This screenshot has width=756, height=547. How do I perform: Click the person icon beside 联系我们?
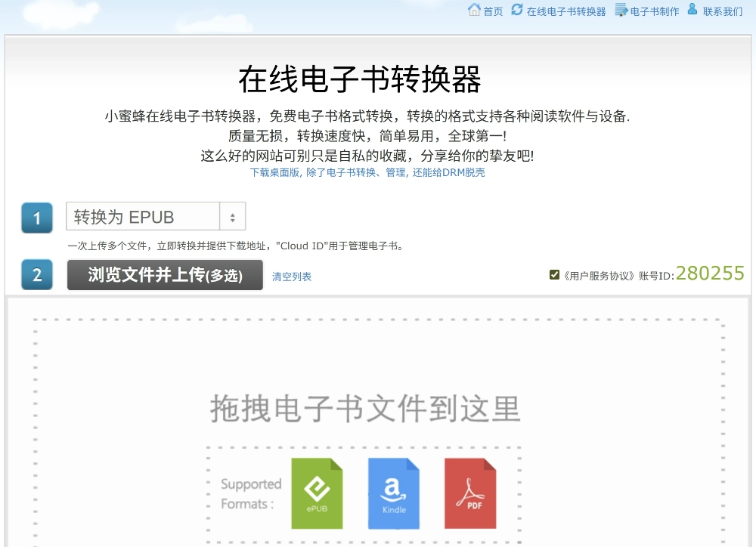click(x=692, y=11)
